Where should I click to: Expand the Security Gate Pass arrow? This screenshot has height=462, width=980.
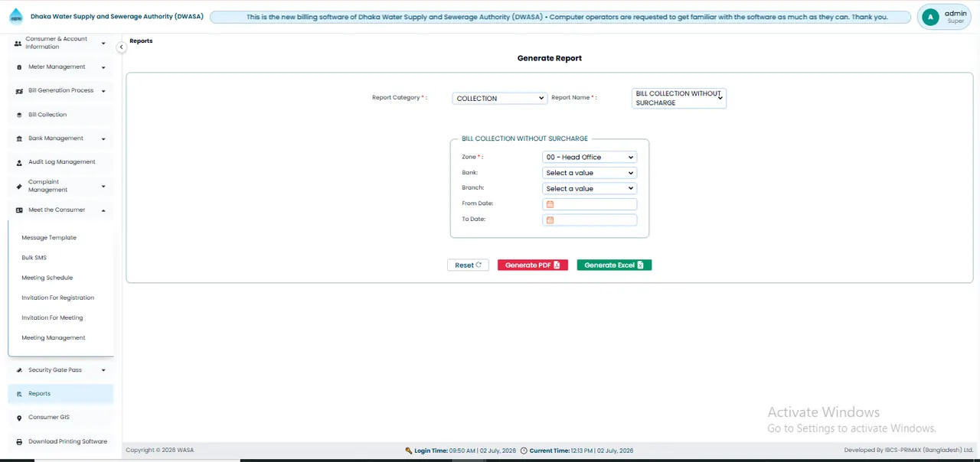[x=103, y=370]
